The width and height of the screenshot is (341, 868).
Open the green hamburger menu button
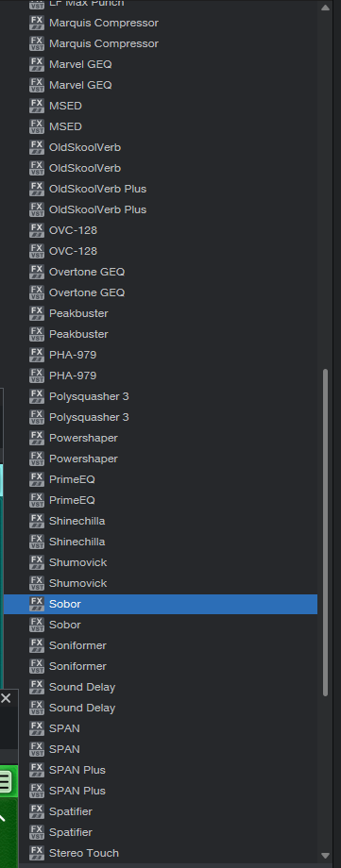tap(4, 781)
